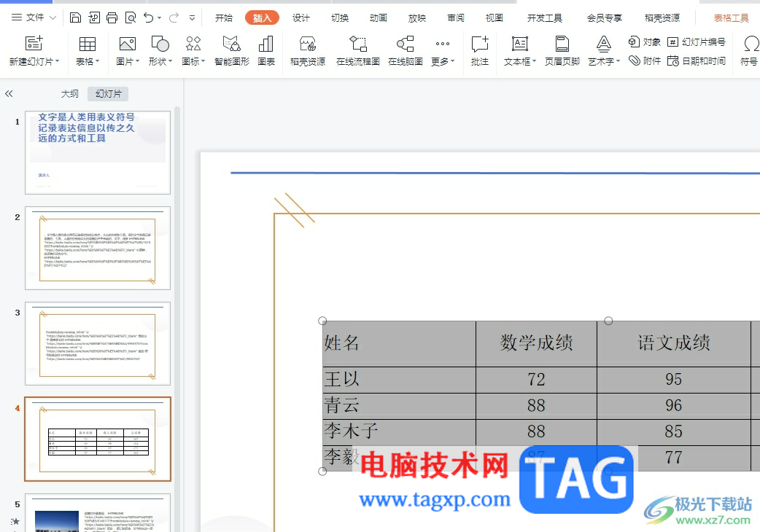Click the 王以 name cell
The width and height of the screenshot is (760, 532).
[x=400, y=380]
